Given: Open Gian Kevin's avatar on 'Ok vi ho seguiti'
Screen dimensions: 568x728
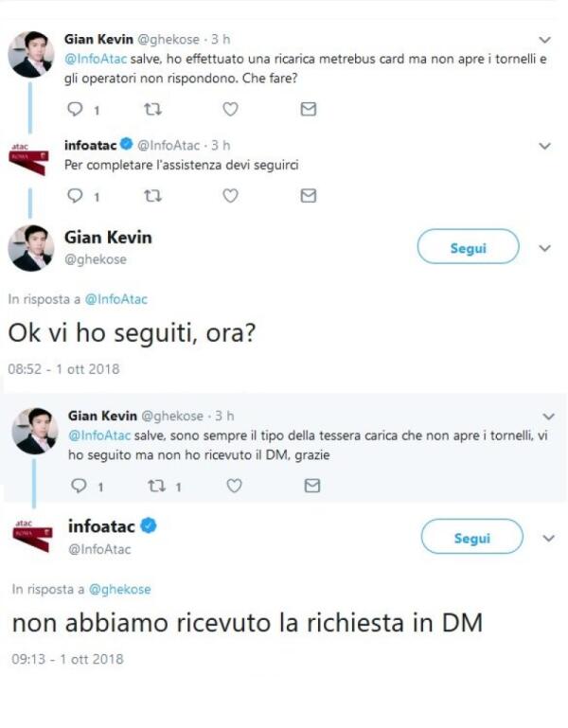Looking at the screenshot, I should point(31,248).
